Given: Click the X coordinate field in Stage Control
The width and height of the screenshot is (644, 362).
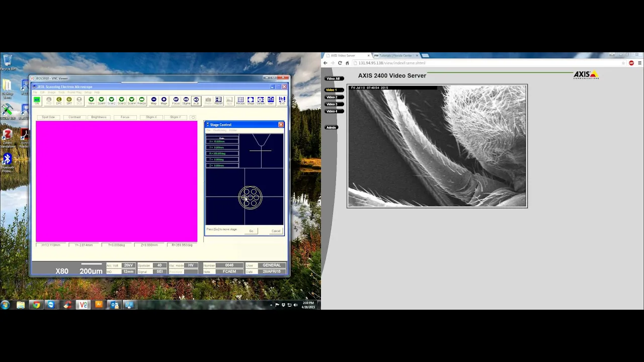Looking at the screenshot, I should coord(222,141).
